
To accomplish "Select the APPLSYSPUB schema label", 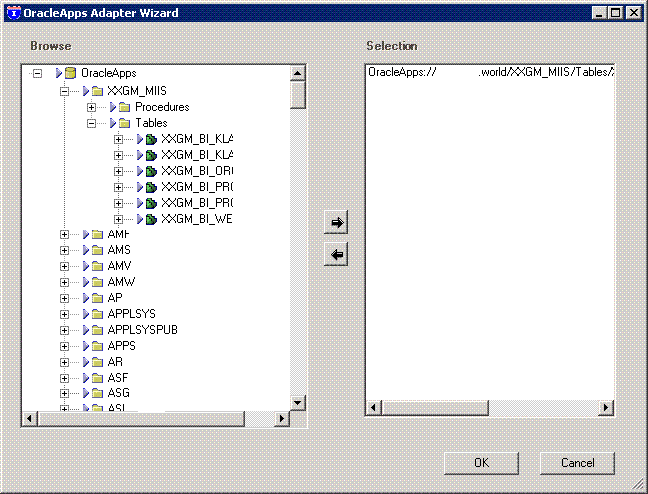I will pyautogui.click(x=143, y=330).
